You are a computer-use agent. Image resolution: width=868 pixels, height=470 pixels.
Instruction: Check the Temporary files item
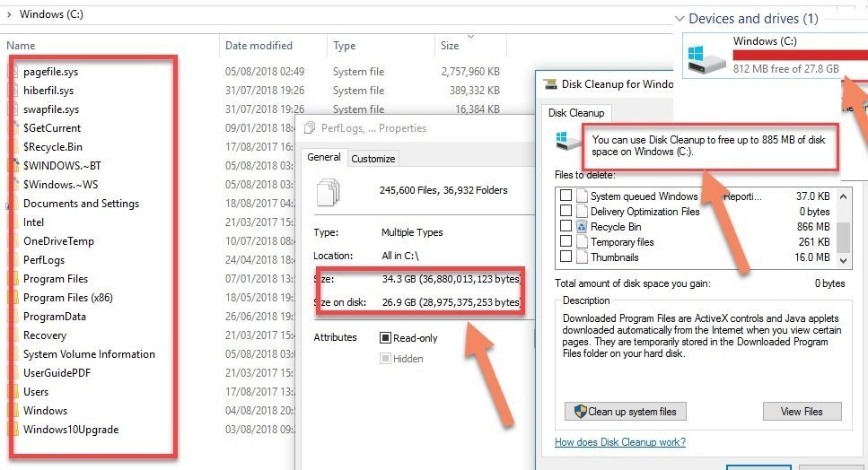tap(566, 241)
